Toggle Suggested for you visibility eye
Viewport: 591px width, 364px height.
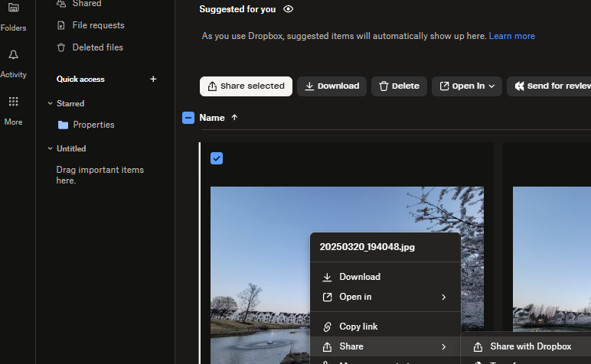click(x=289, y=9)
